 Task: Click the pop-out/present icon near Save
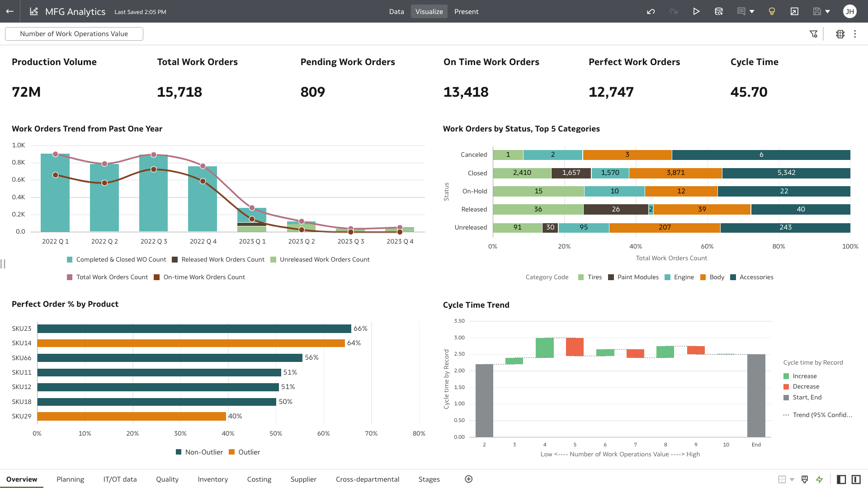click(794, 11)
